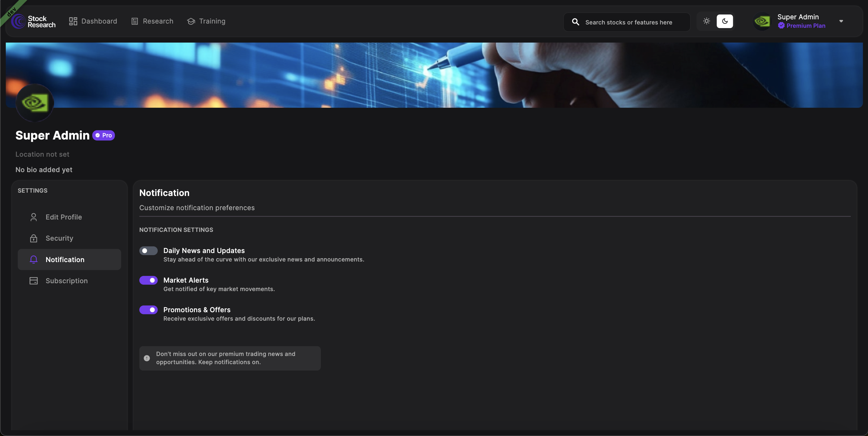Click 'Customize notification preferences' text
868x436 pixels.
(197, 208)
